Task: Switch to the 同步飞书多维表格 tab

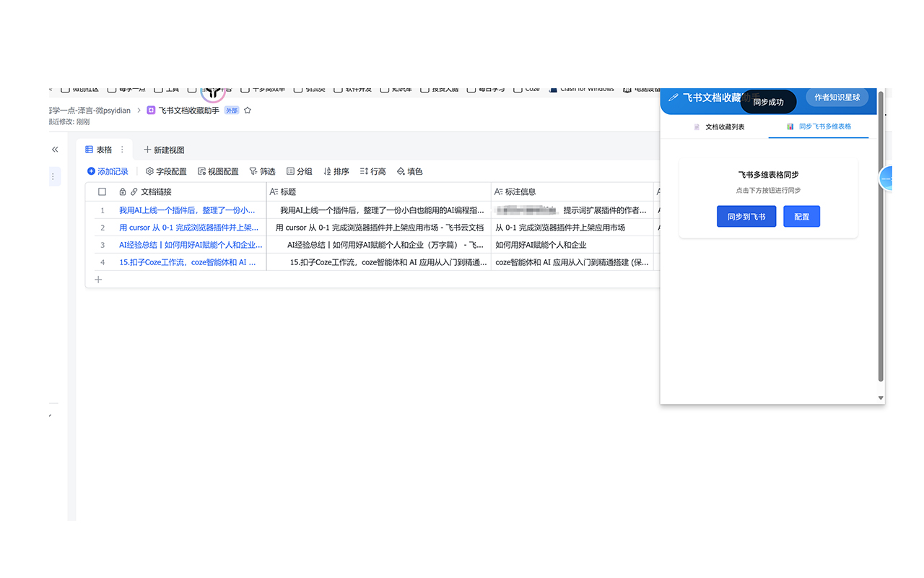Action: 819,126
